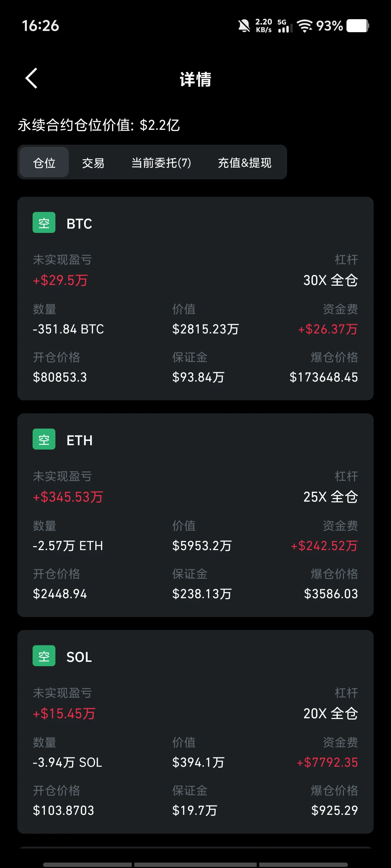Screen dimensions: 391x868
Task: Open the 当前委托(7) tab
Action: tap(161, 163)
